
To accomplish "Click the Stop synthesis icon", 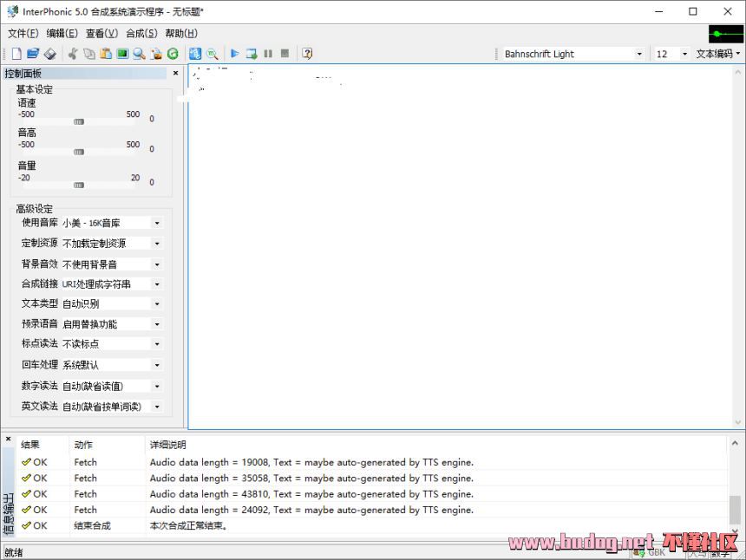I will click(285, 54).
